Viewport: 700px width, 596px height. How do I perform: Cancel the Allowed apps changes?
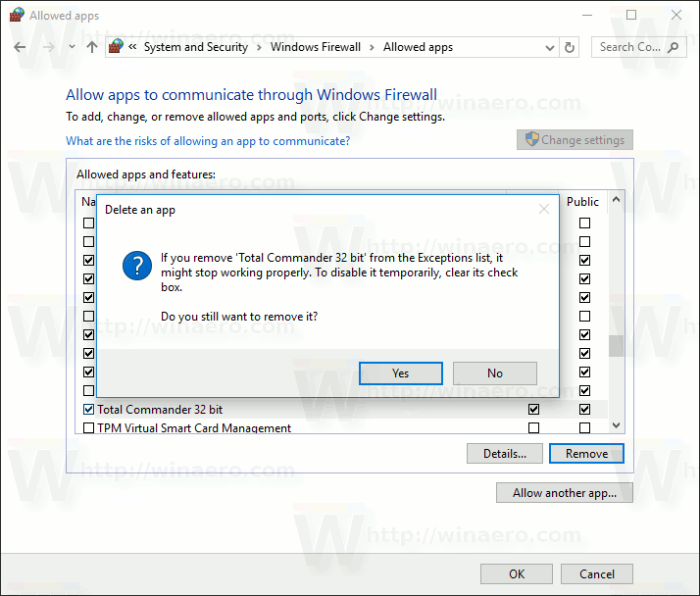click(x=597, y=573)
